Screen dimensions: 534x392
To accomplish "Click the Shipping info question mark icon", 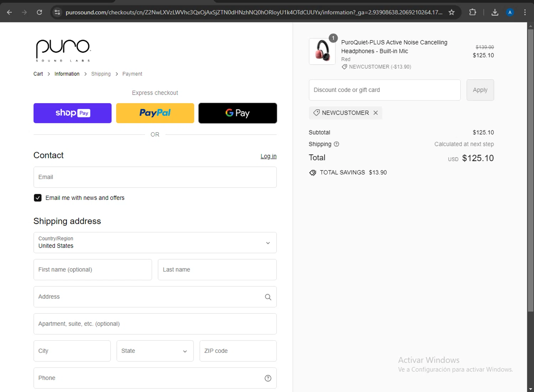I will pyautogui.click(x=336, y=144).
